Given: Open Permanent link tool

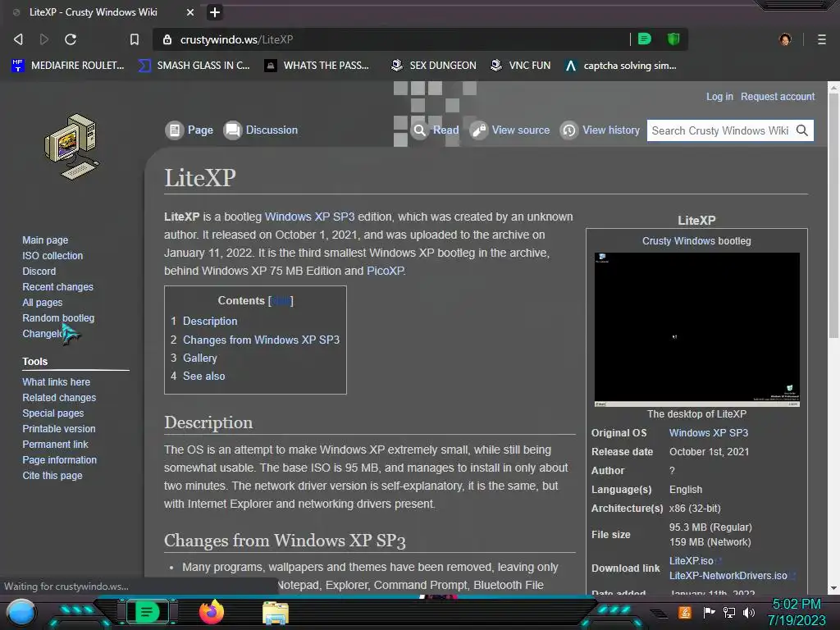Looking at the screenshot, I should (x=55, y=444).
